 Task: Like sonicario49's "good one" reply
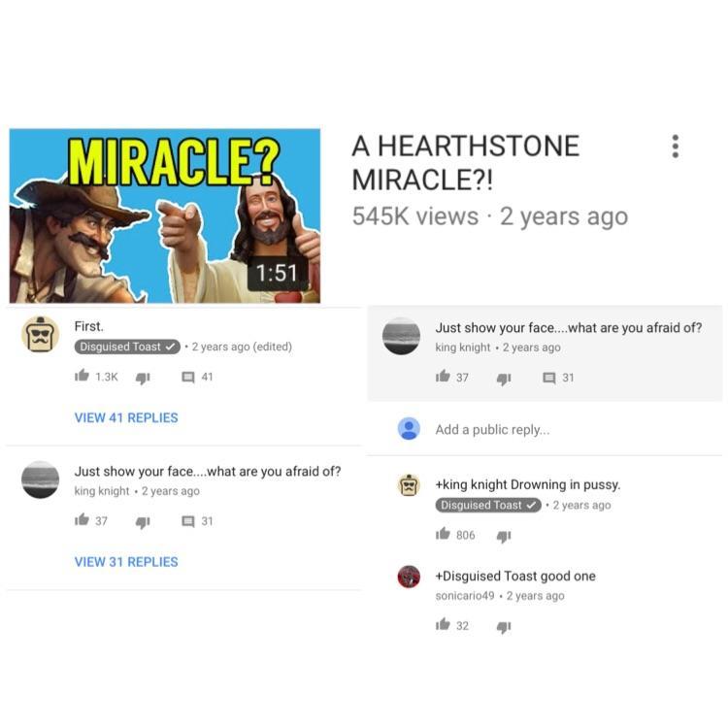point(443,624)
